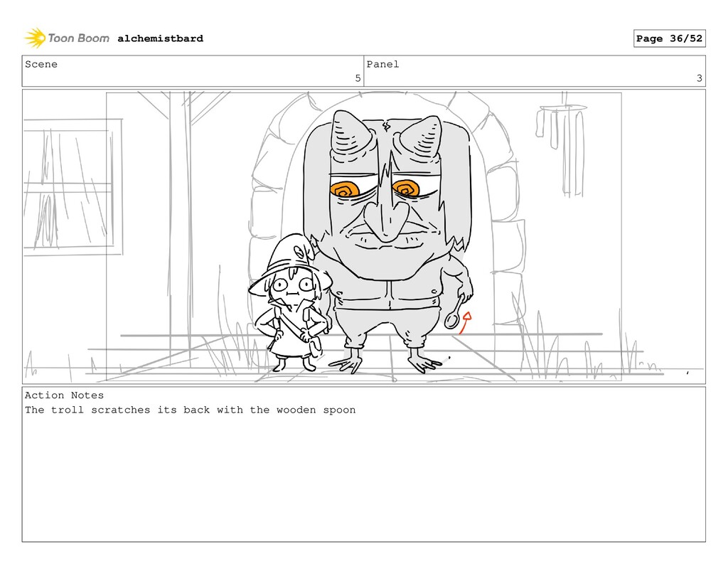This screenshot has height=564, width=728.
Task: Select the Panel label
Action: pyautogui.click(x=382, y=64)
